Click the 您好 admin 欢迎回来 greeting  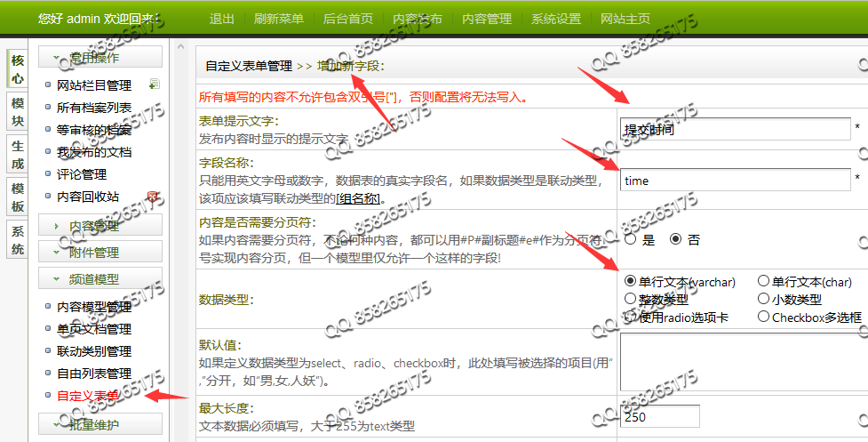pos(99,19)
